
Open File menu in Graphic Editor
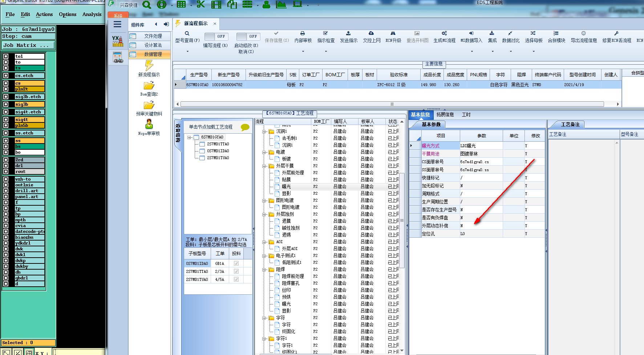pyautogui.click(x=10, y=14)
